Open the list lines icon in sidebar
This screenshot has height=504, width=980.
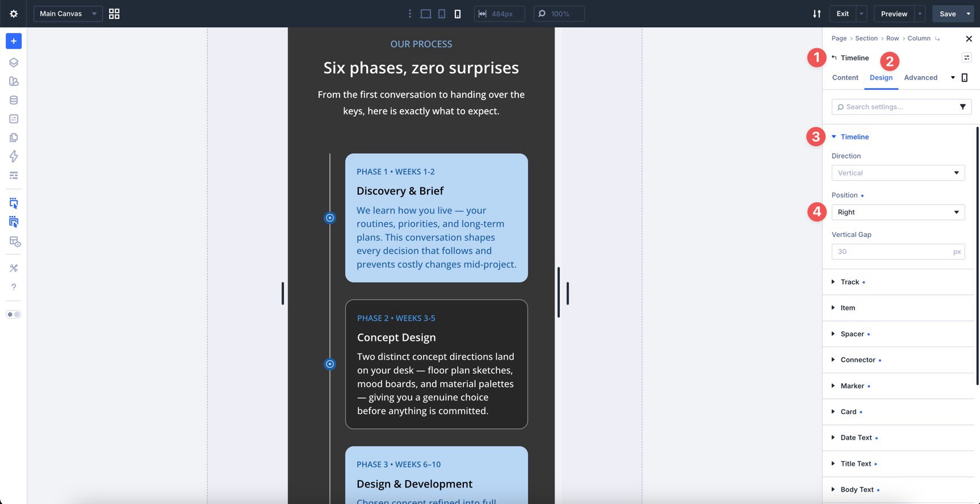(x=14, y=176)
